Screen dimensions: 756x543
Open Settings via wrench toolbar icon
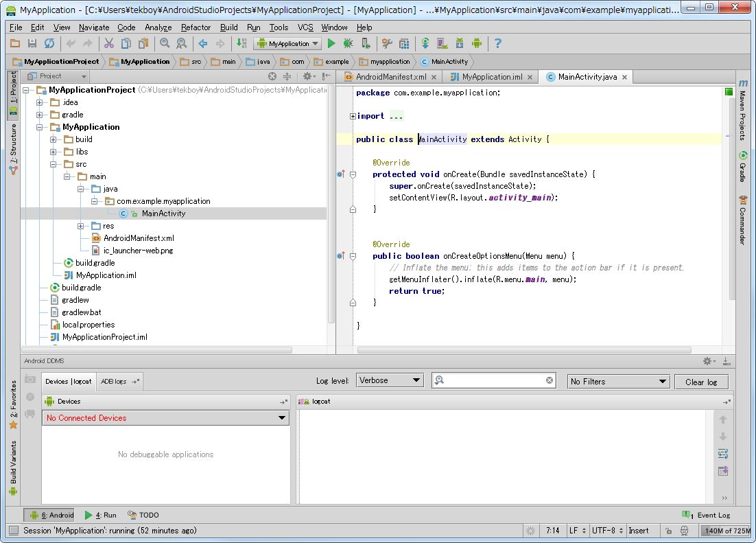[387, 43]
